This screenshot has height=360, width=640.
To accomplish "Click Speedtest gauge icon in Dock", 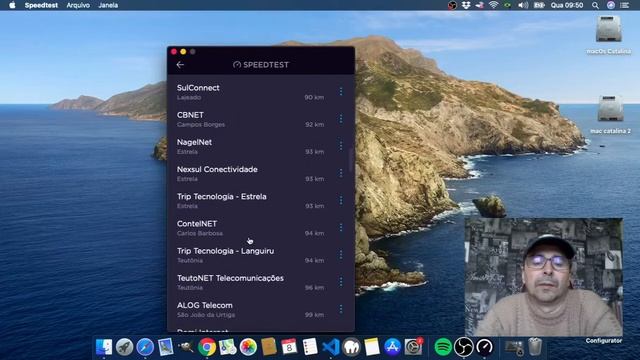I will coord(484,347).
